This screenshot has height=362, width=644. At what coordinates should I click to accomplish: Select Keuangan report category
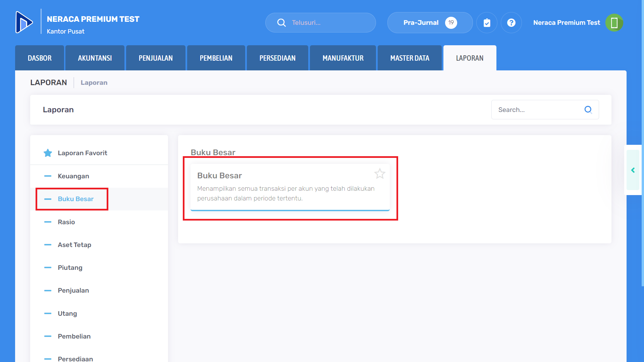73,176
